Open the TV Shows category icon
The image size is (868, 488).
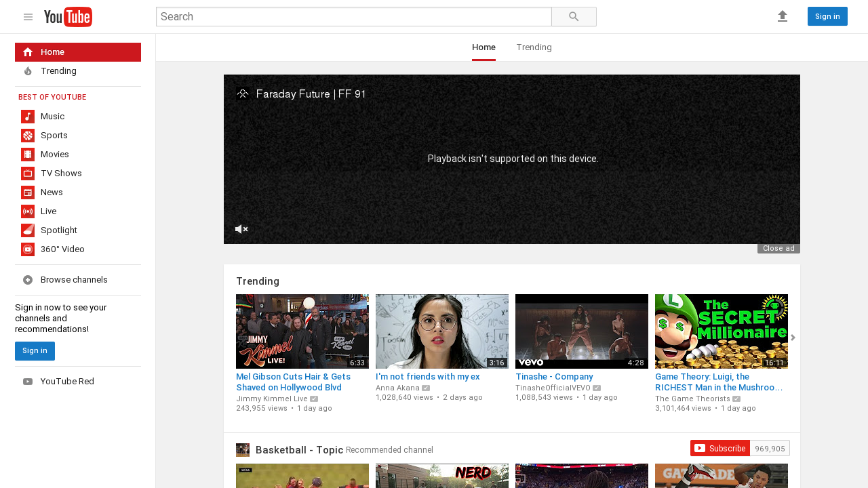point(28,174)
